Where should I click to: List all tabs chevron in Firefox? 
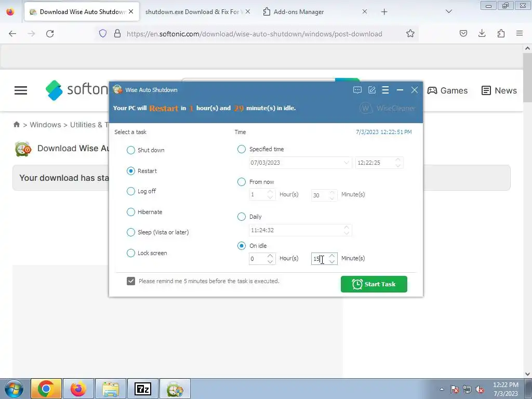448,11
